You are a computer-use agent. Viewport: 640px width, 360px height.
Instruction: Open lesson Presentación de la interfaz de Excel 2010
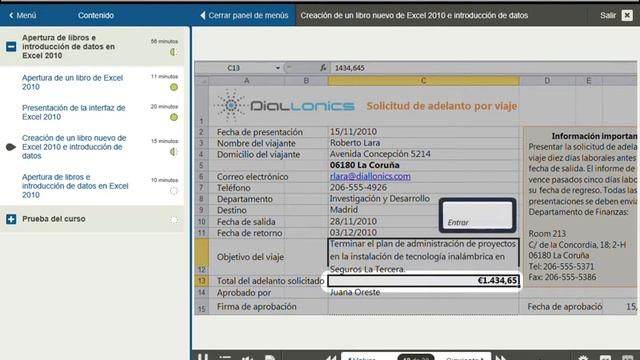click(x=73, y=112)
